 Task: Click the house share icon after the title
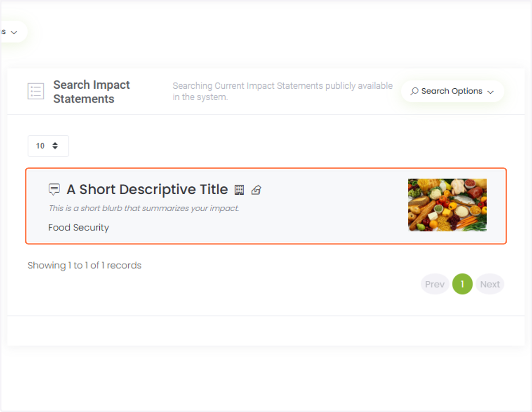click(256, 190)
